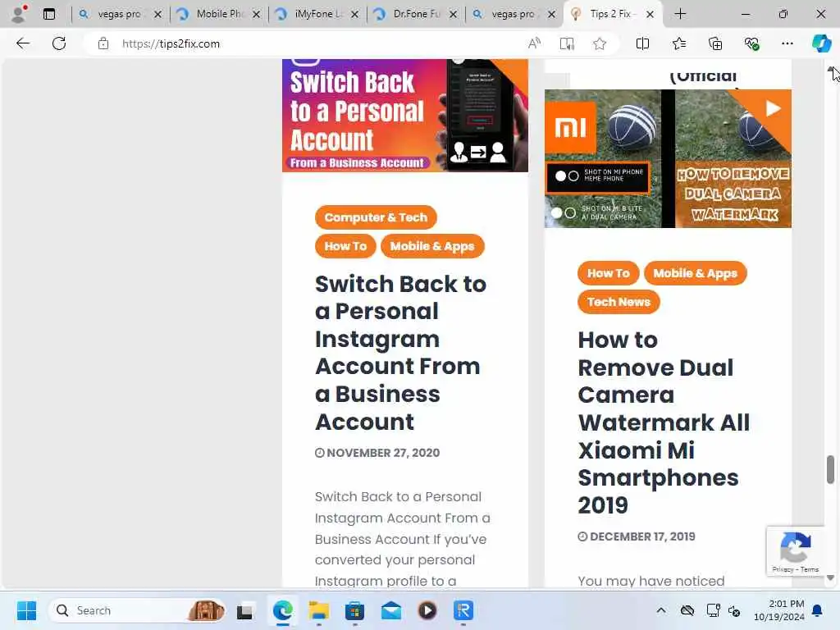
Task: Open the blue R app on taskbar
Action: pos(463,610)
